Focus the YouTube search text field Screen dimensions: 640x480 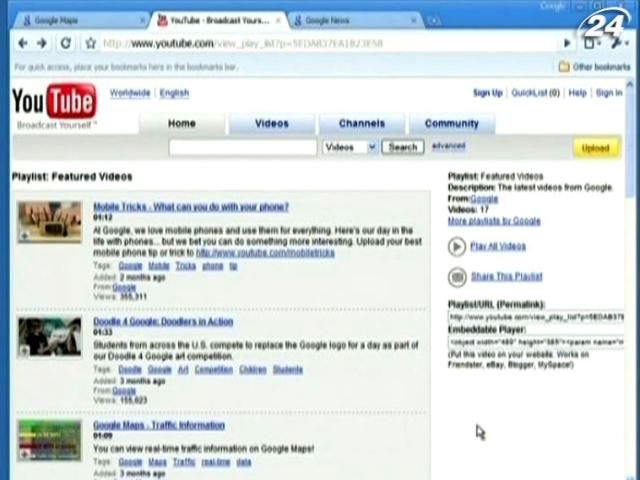pyautogui.click(x=243, y=147)
